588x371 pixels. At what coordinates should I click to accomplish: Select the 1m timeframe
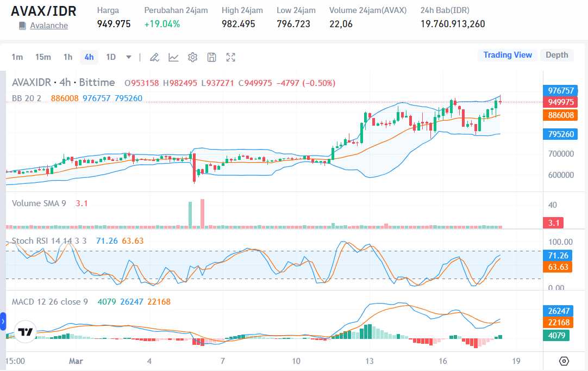pos(17,57)
